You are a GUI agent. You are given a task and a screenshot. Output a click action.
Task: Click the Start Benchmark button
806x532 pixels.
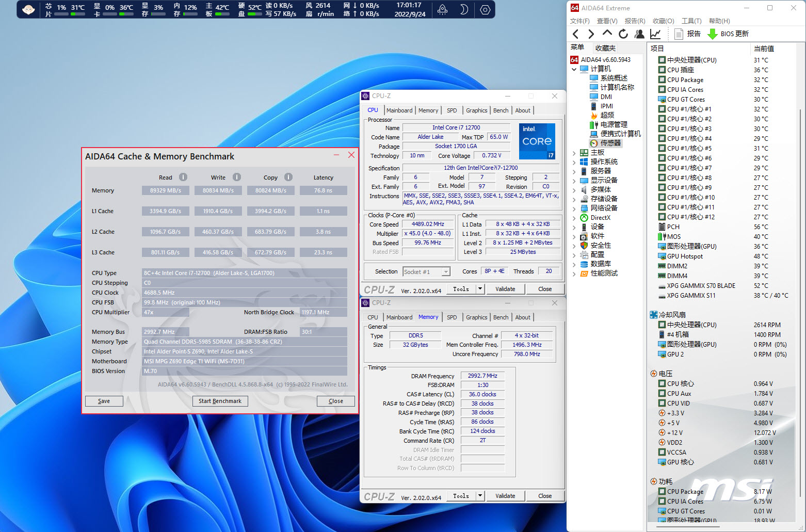pyautogui.click(x=220, y=401)
